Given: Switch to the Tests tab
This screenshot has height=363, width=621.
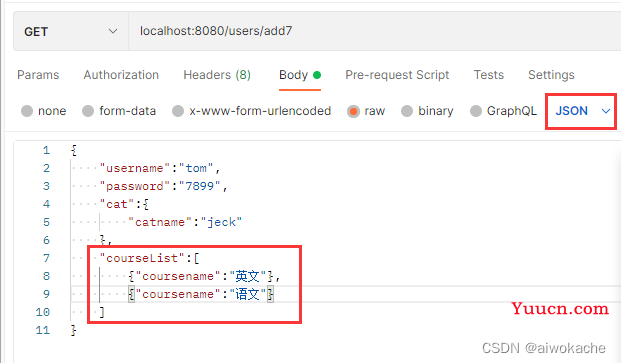Looking at the screenshot, I should tap(489, 75).
